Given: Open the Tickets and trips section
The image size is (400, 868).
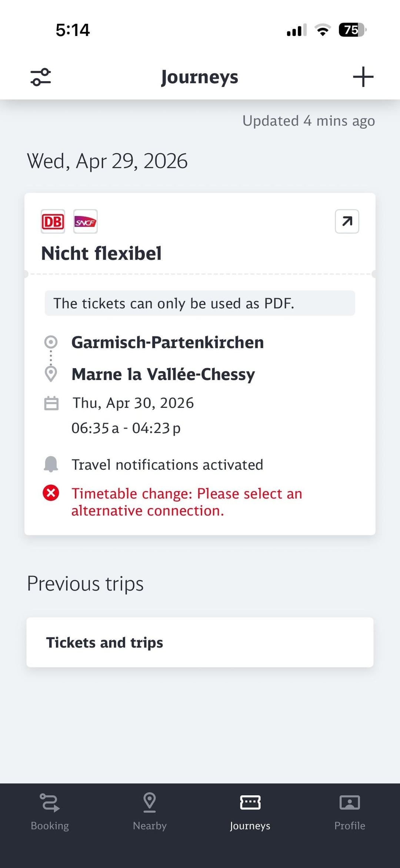Looking at the screenshot, I should click(x=200, y=642).
